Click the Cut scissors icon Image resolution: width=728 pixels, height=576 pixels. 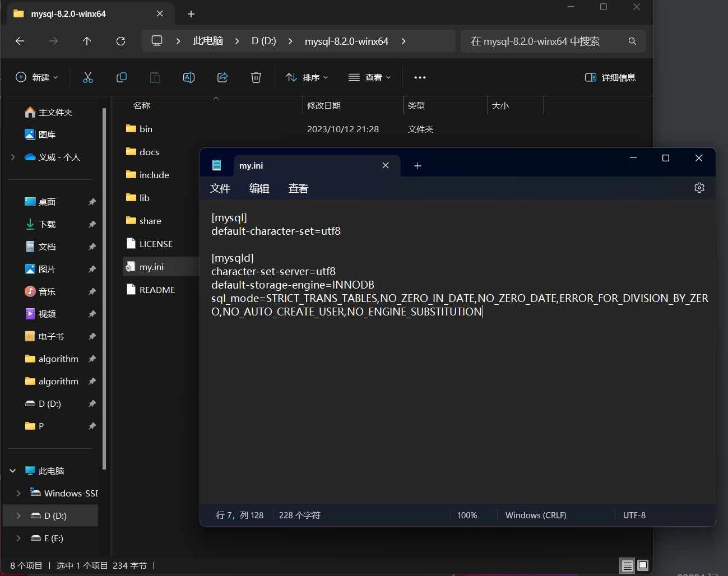88,77
